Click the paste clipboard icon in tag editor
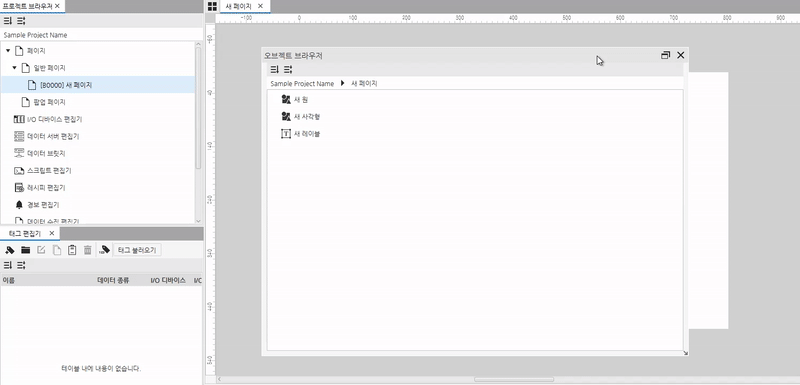This screenshot has width=800, height=385. coord(72,250)
